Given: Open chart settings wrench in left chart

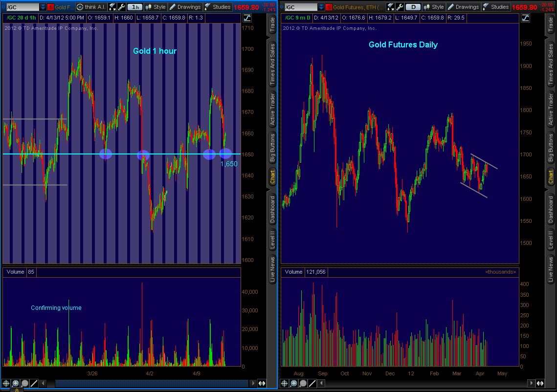Looking at the screenshot, I should point(121,7).
